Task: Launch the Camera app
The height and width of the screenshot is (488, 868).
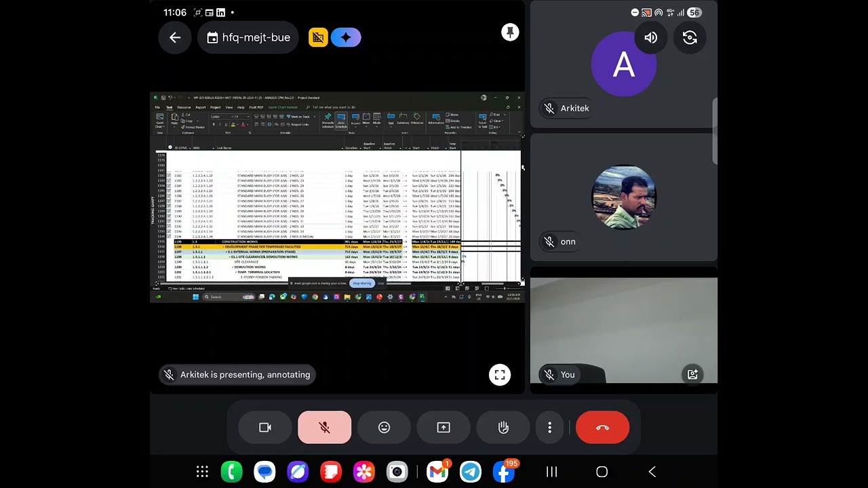Action: (397, 472)
